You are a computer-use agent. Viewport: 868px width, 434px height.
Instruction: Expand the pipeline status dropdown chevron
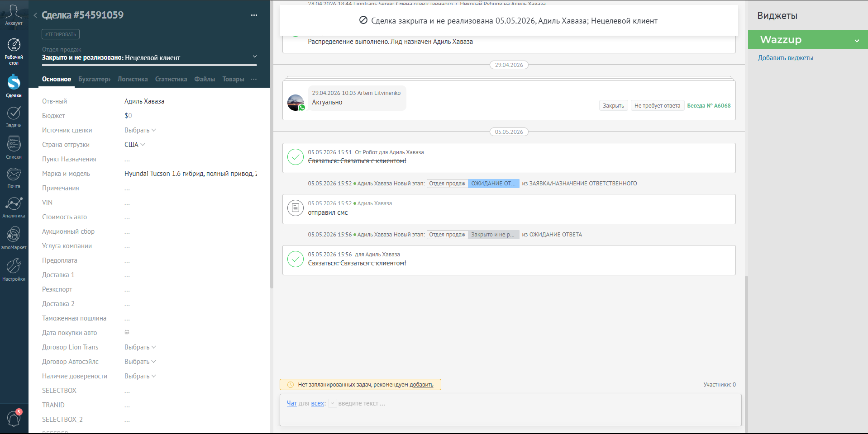point(254,57)
